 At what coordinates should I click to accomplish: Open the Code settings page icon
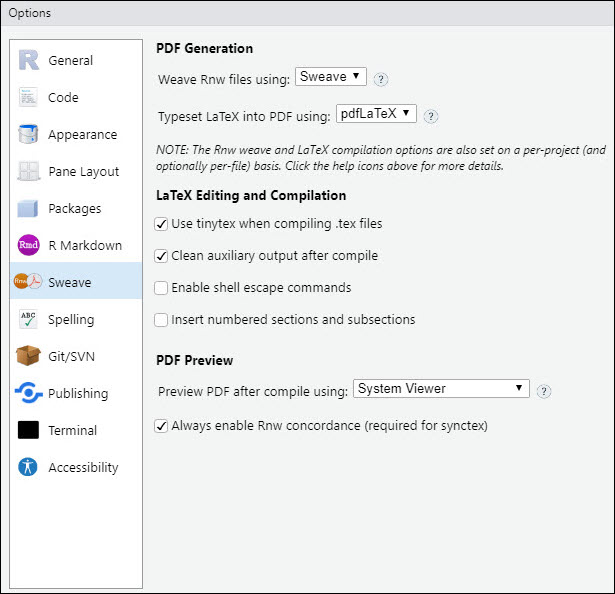29,97
